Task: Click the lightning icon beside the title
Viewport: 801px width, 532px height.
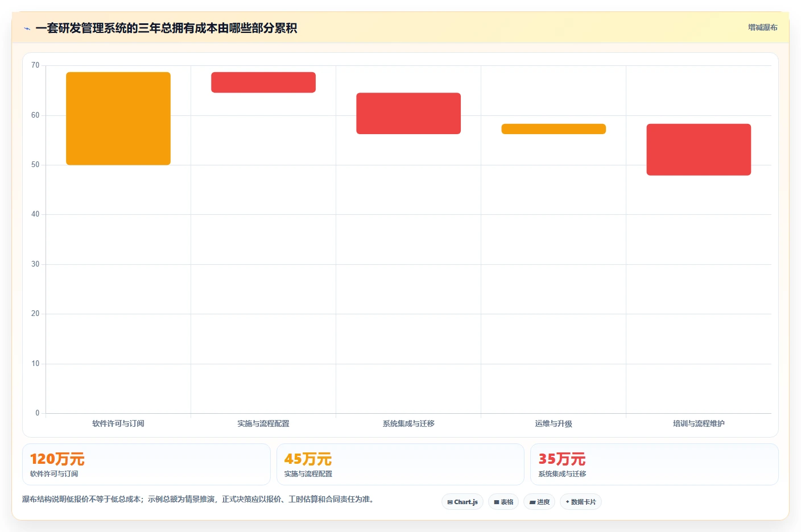Action: [x=27, y=28]
